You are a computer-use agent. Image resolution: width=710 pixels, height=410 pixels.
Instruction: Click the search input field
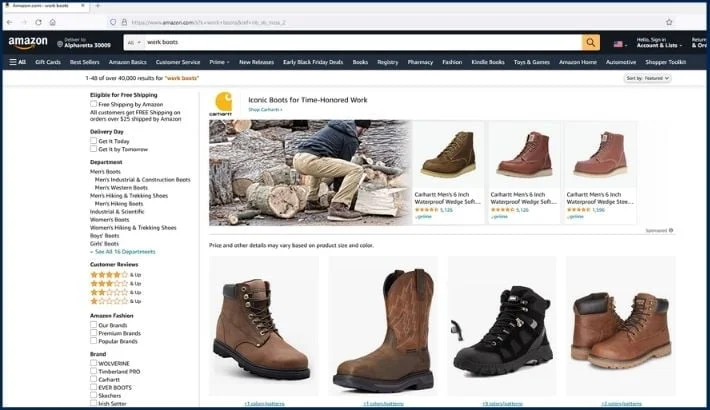point(362,43)
